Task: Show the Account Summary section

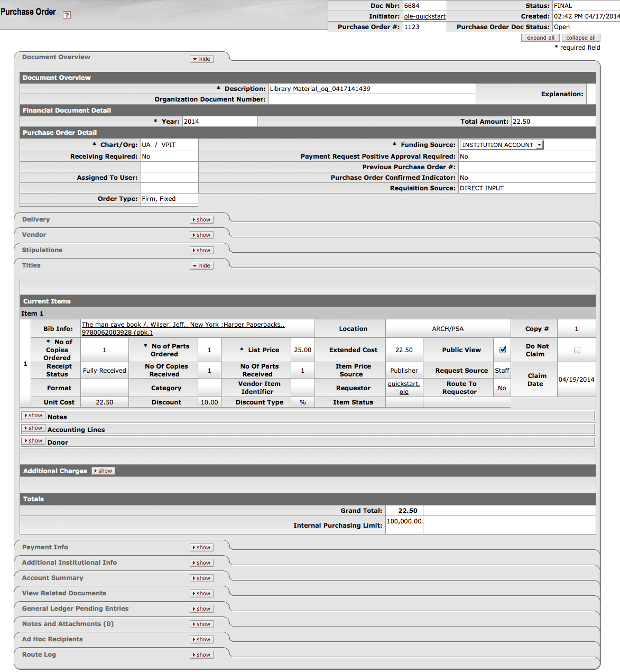Action: (201, 578)
